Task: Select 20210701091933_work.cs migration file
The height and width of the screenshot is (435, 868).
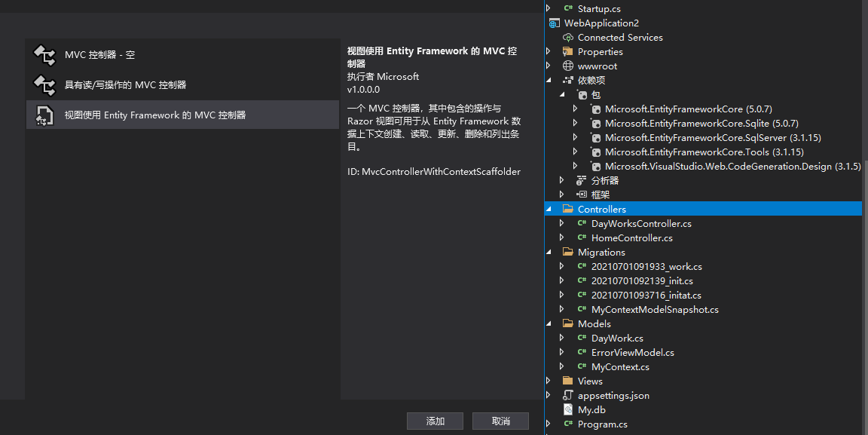Action: click(x=646, y=267)
